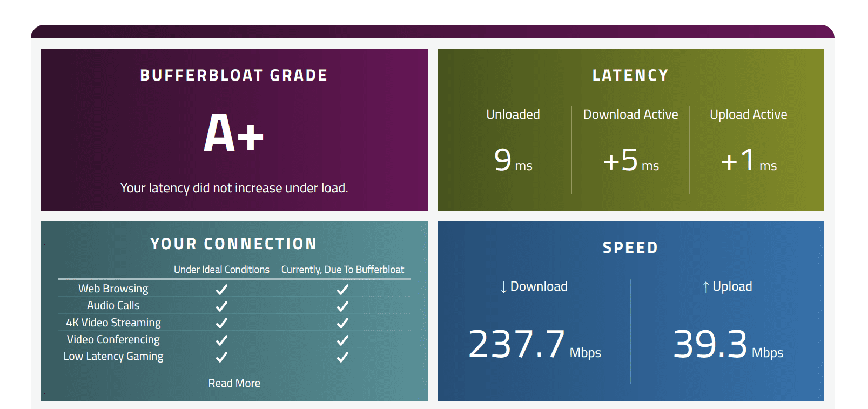
Task: Click Low Latency Gaming ideal conditions checkmark
Action: (x=221, y=357)
